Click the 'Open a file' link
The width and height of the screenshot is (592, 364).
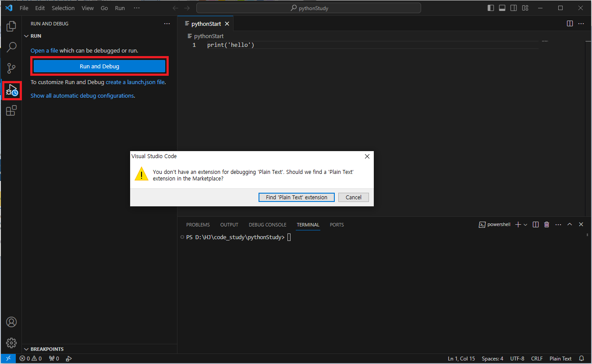[44, 51]
